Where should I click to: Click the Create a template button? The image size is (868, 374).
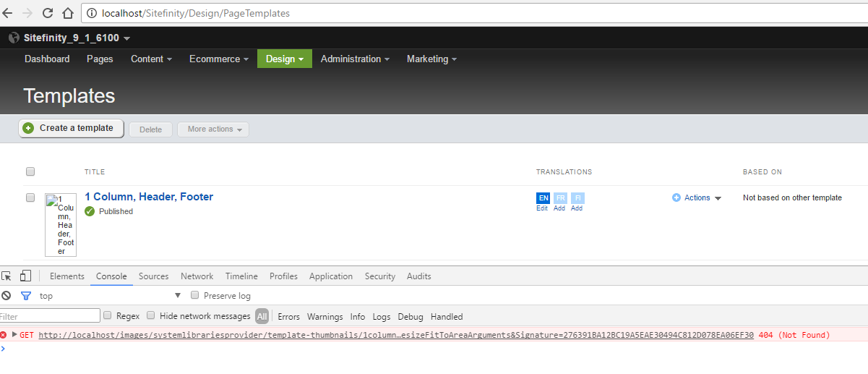coord(71,128)
